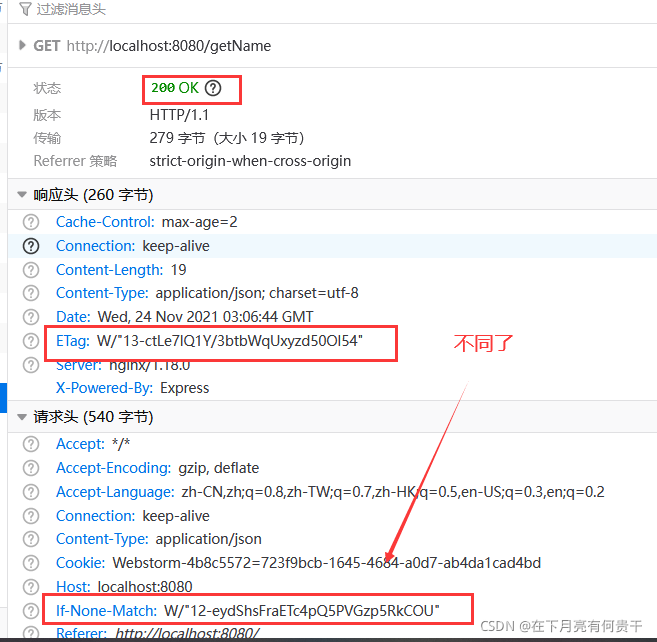
Task: Collapse the 响应头 (260 字节) section
Action: pos(22,194)
